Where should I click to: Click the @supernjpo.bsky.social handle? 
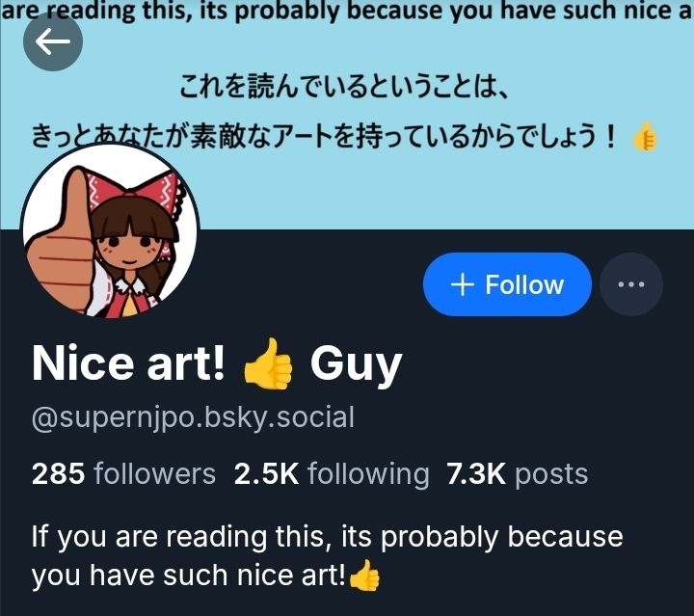(194, 417)
